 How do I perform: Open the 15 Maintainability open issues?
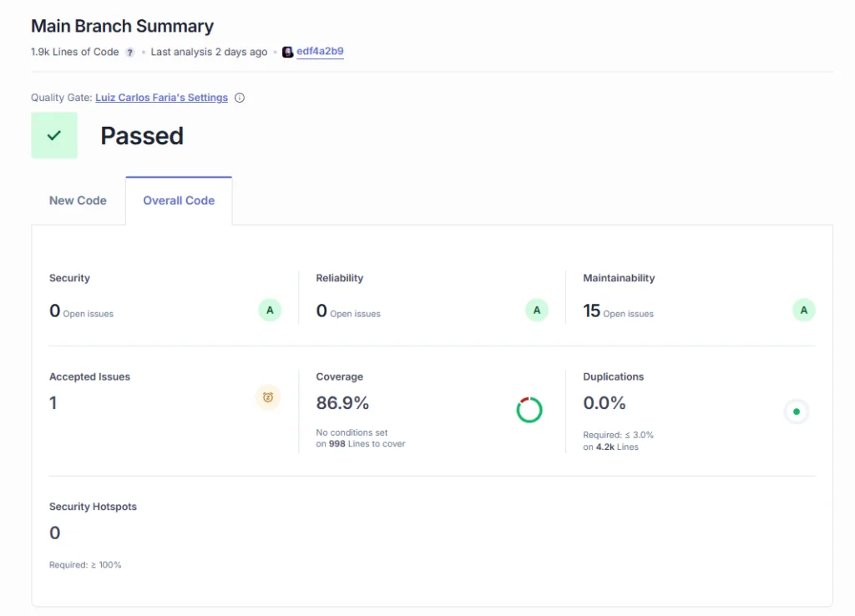tap(592, 311)
